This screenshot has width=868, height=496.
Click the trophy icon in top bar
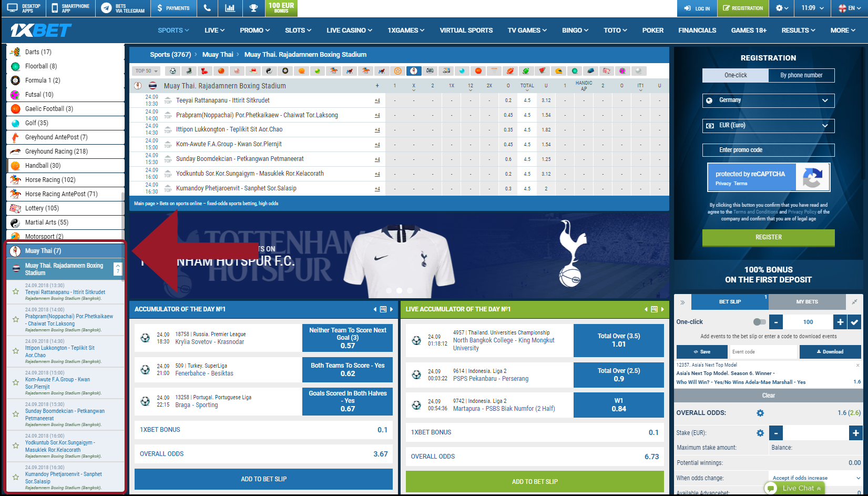click(x=253, y=8)
